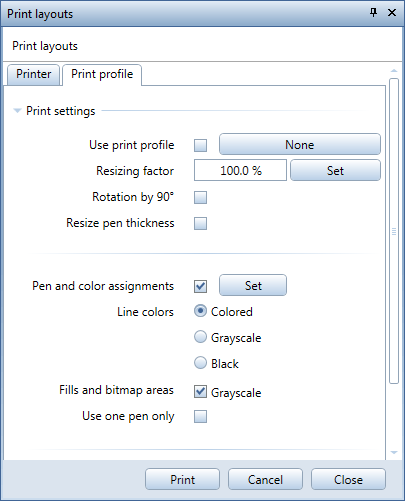Enable the Use print profile checkbox

point(200,145)
